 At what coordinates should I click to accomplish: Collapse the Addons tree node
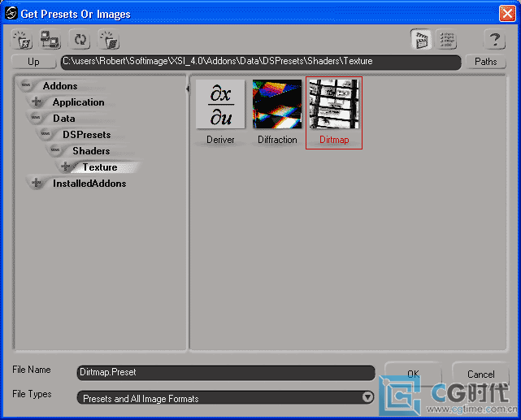click(x=27, y=86)
